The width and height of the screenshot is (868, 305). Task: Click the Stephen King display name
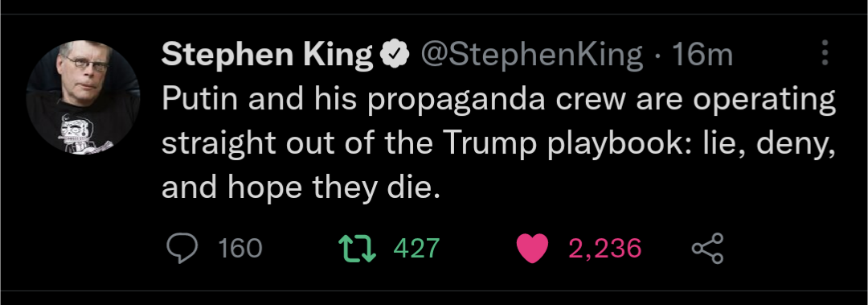pyautogui.click(x=268, y=56)
